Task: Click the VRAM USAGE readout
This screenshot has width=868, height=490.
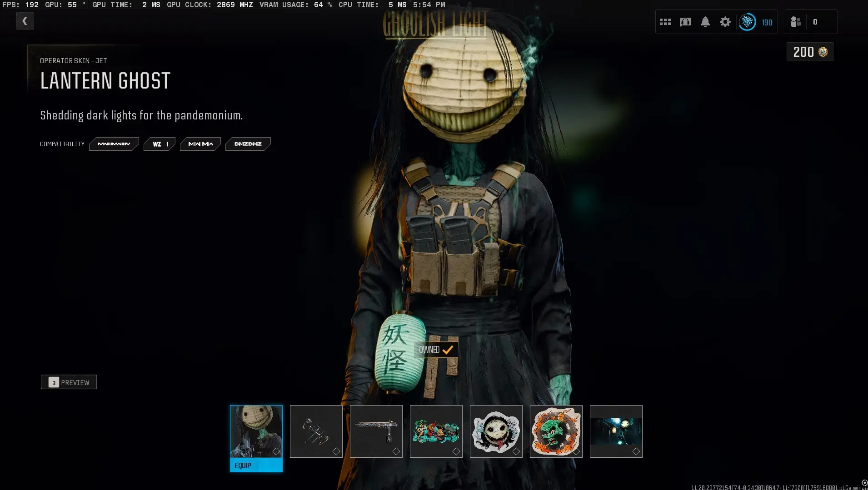Action: tap(296, 5)
